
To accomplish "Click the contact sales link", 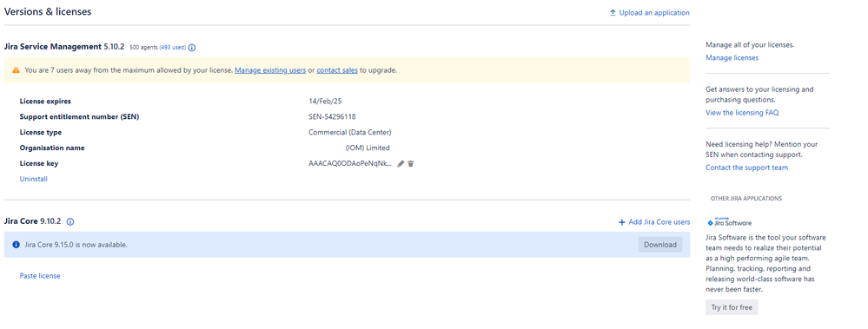I will pos(337,70).
